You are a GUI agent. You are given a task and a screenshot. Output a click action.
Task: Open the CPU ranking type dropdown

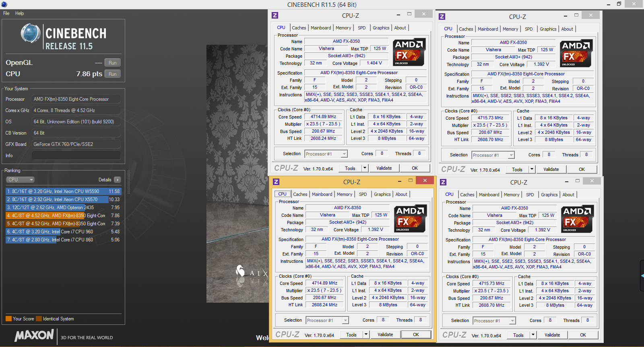click(20, 180)
